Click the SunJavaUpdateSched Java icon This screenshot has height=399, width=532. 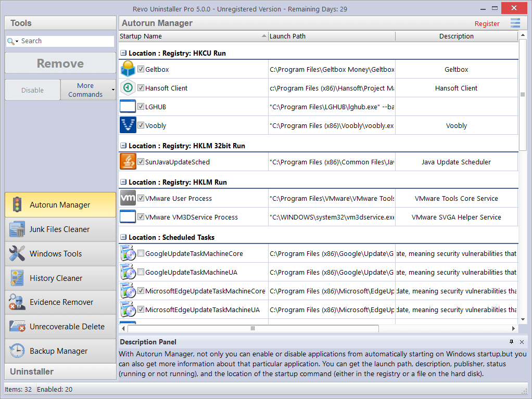pyautogui.click(x=128, y=162)
